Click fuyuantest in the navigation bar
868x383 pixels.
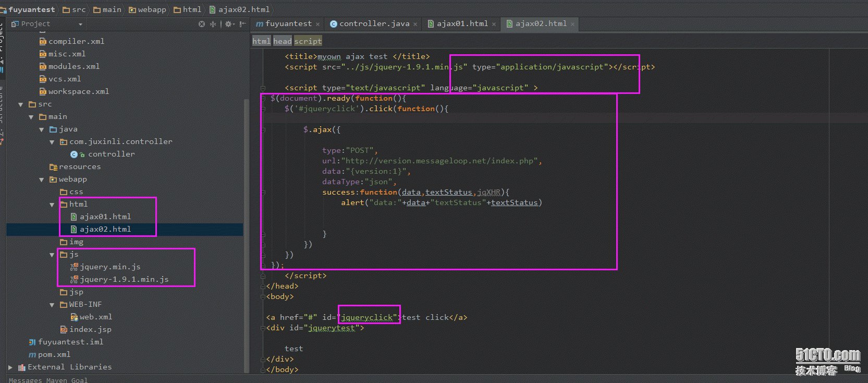click(28, 9)
